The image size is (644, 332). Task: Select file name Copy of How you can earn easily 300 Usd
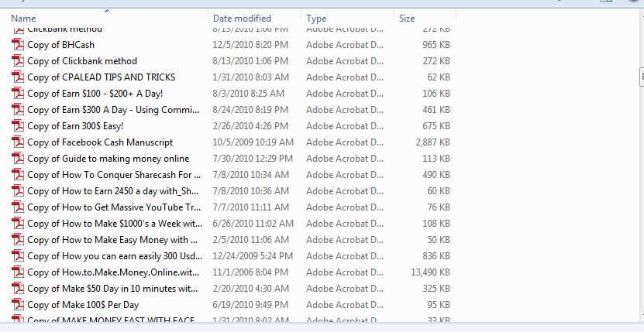point(115,255)
